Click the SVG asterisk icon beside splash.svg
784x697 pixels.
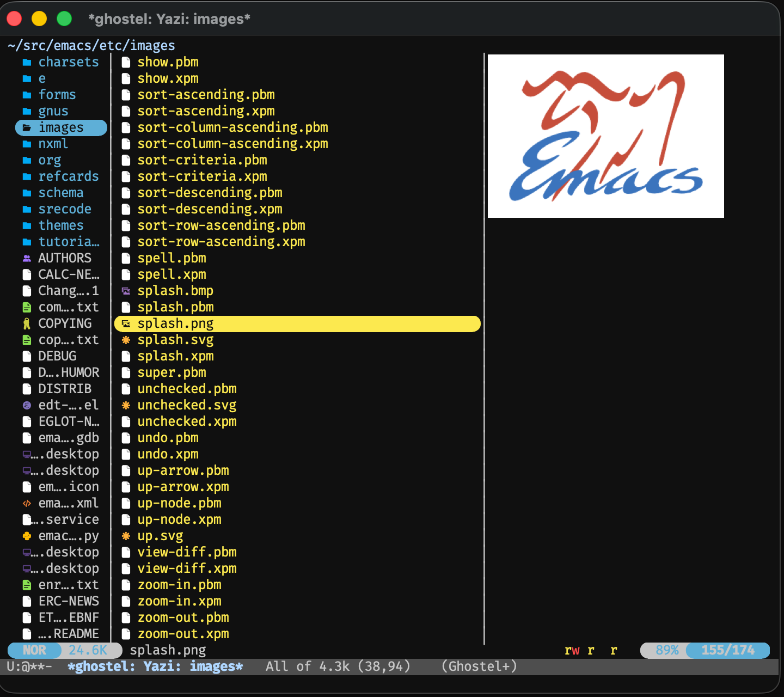pyautogui.click(x=126, y=340)
